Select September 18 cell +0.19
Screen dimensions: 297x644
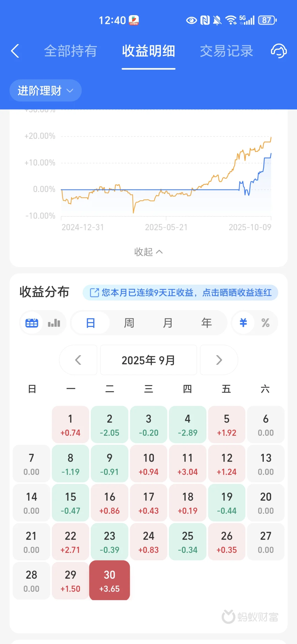pos(188,503)
